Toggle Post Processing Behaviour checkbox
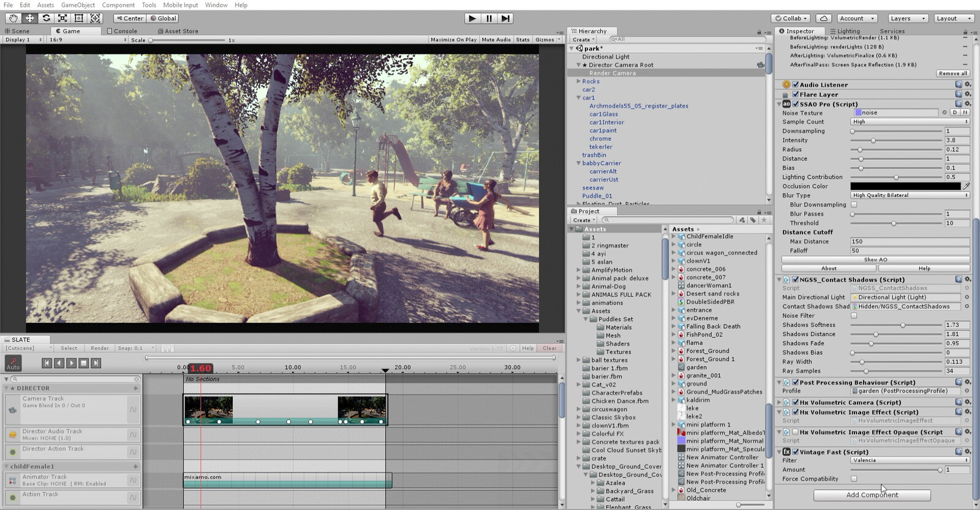980x510 pixels. [x=795, y=382]
